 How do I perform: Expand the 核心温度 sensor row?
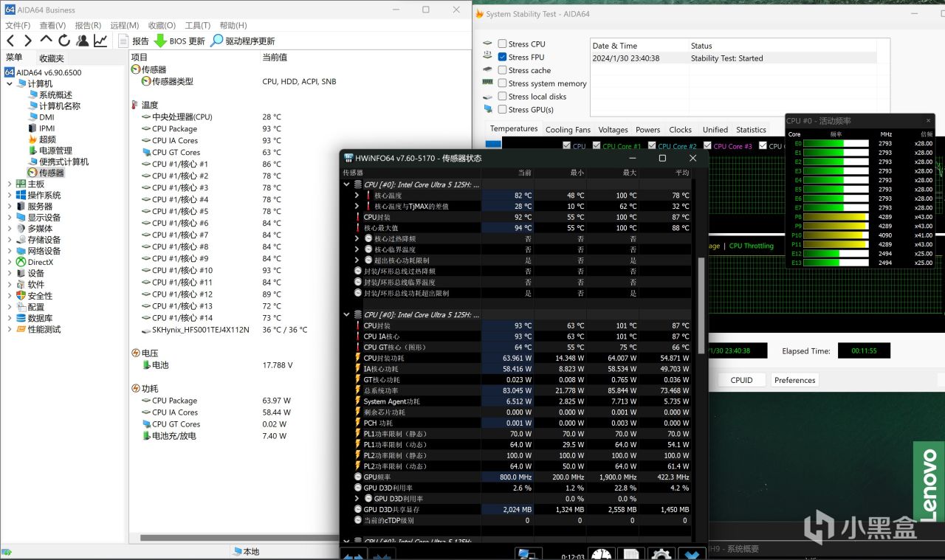(x=357, y=196)
